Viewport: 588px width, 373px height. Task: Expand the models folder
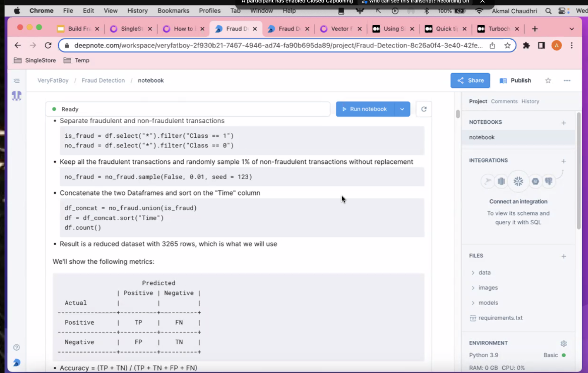tap(488, 303)
